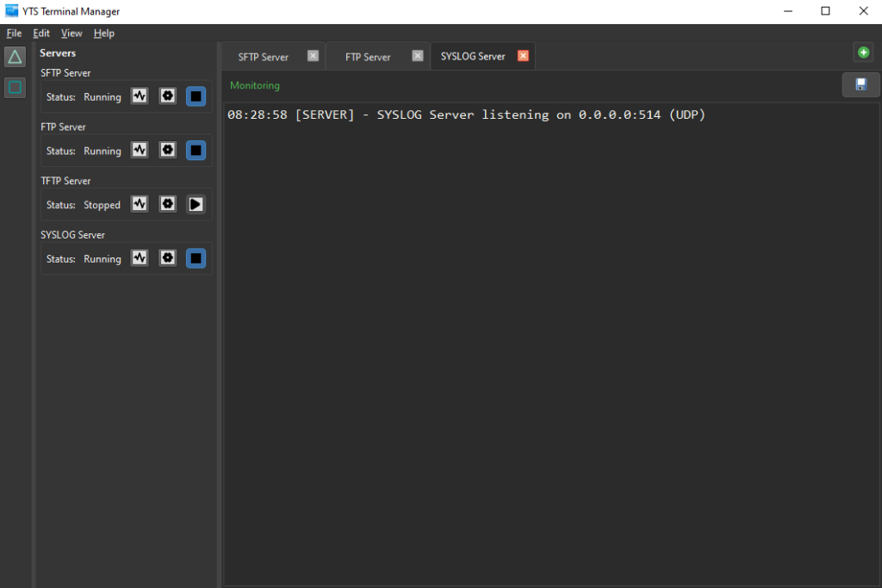Open FTP Server activity monitor icon
Viewport: 882px width, 588px height.
(140, 151)
